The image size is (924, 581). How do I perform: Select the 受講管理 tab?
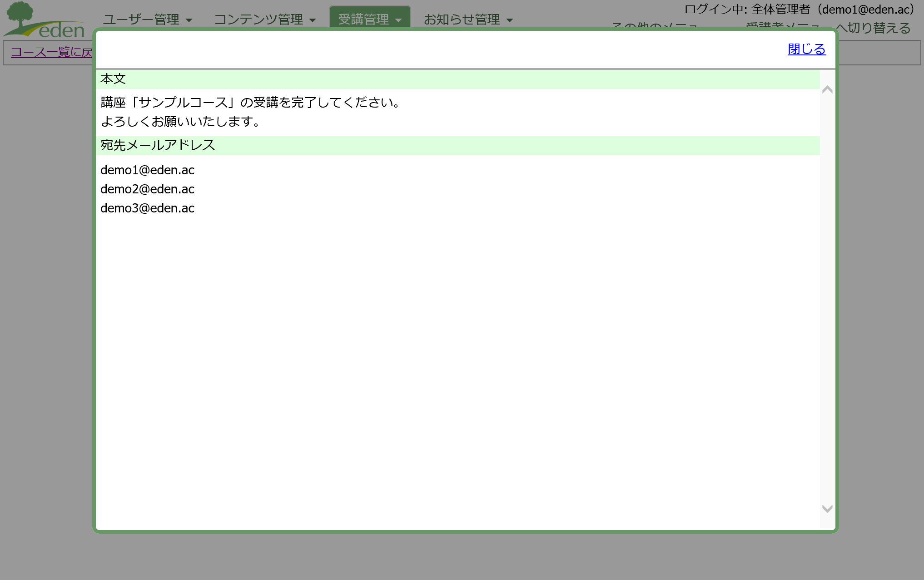tap(363, 20)
